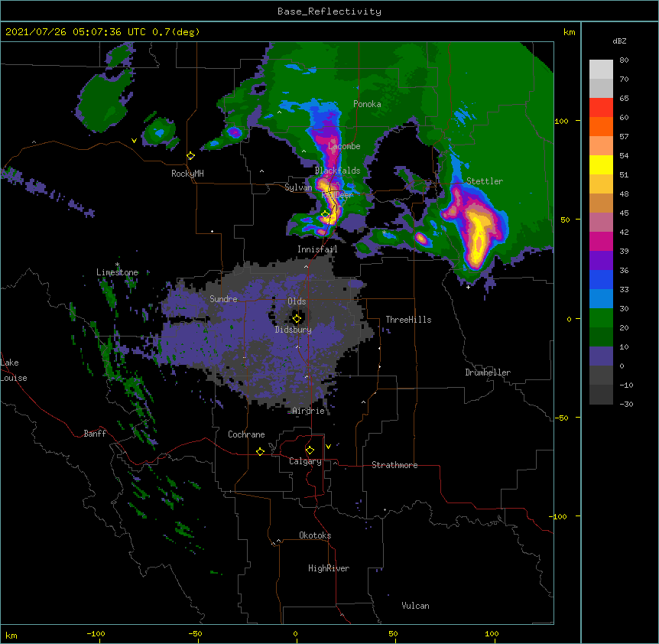Click the -100 tick on horizontal km axis

[96, 634]
